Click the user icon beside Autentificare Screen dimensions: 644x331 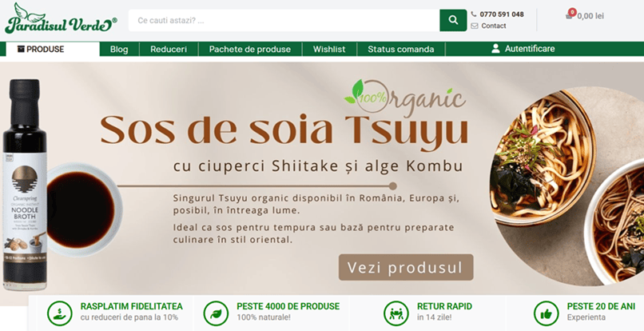[495, 49]
